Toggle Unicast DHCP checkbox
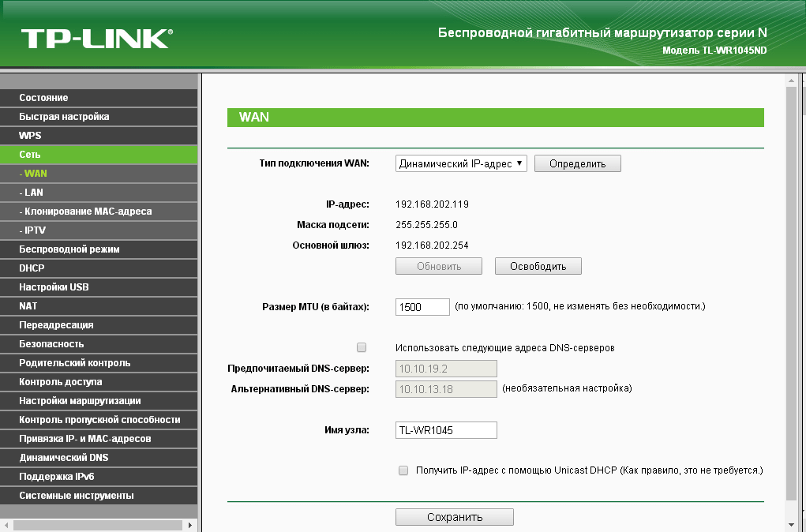806x532 pixels. pyautogui.click(x=403, y=470)
